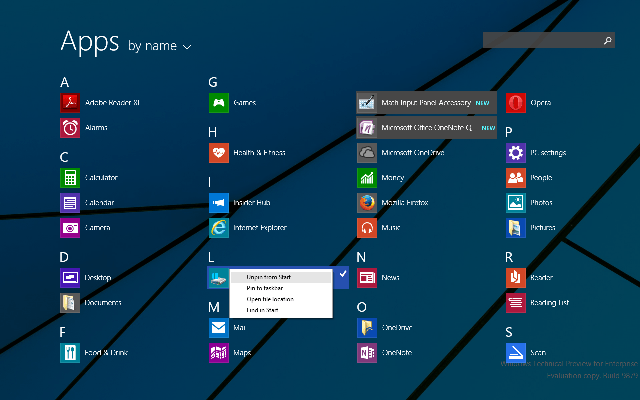This screenshot has height=400, width=640.
Task: Click the R letter group header
Action: (x=509, y=257)
